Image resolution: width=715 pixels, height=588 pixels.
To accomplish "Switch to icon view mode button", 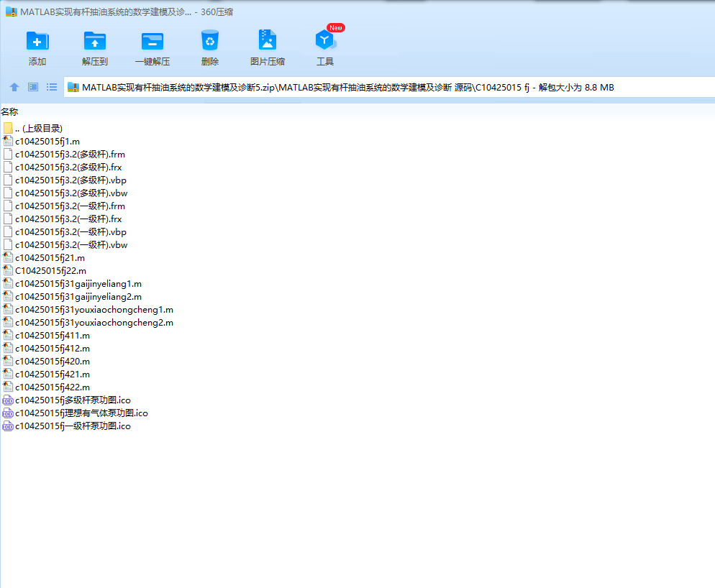I will pos(33,87).
